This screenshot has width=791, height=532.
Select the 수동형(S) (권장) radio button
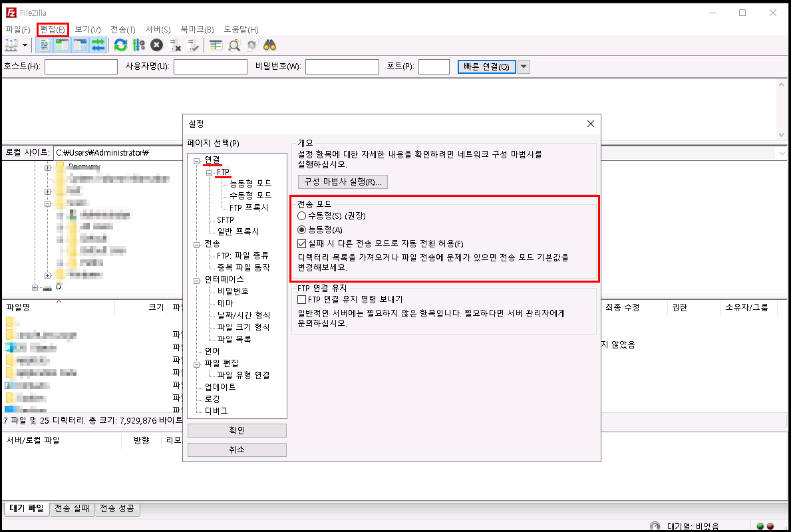coord(301,216)
